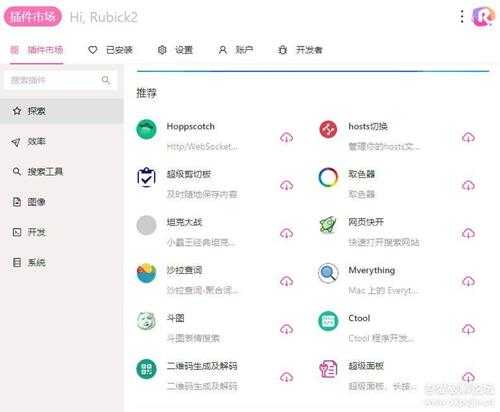This screenshot has height=412, width=500.
Task: Click the 取色器 color ring icon
Action: click(328, 177)
